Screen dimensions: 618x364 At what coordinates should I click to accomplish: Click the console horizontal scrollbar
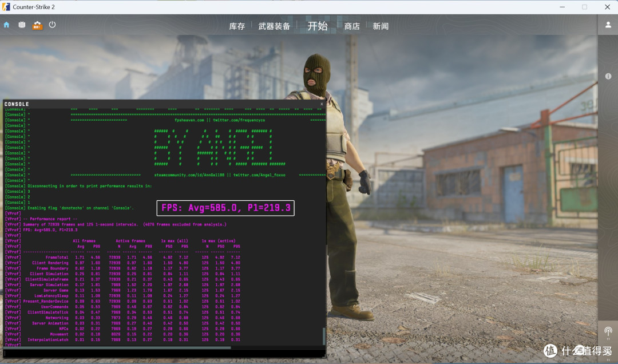tap(117, 347)
